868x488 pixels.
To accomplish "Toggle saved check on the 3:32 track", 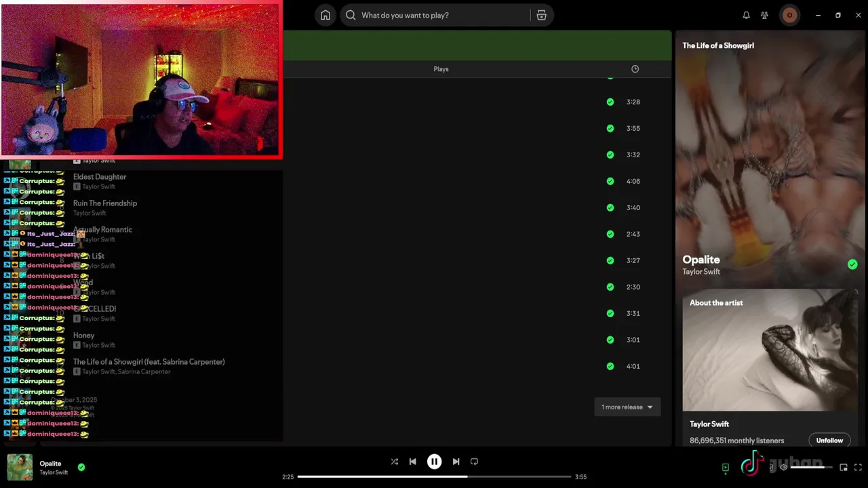I will click(610, 155).
